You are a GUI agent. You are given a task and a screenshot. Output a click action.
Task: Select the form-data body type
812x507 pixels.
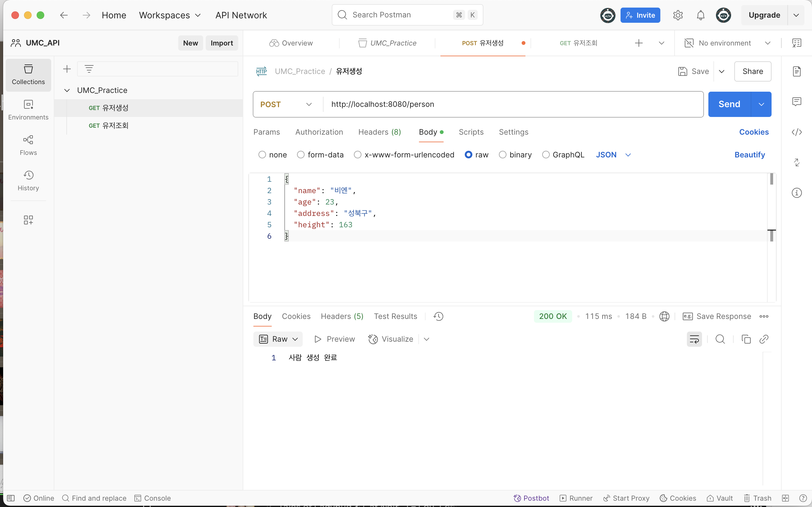tap(300, 155)
